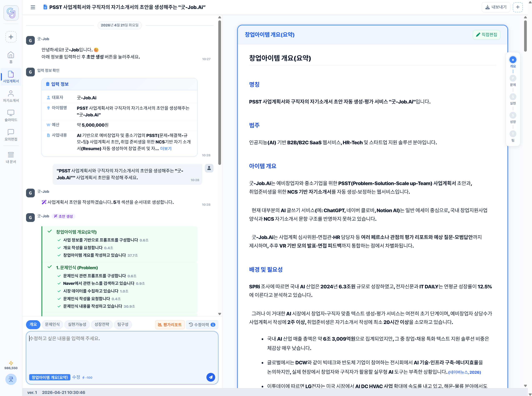Click the 입력 정보 card header
The width and height of the screenshot is (532, 396).
coord(119,84)
